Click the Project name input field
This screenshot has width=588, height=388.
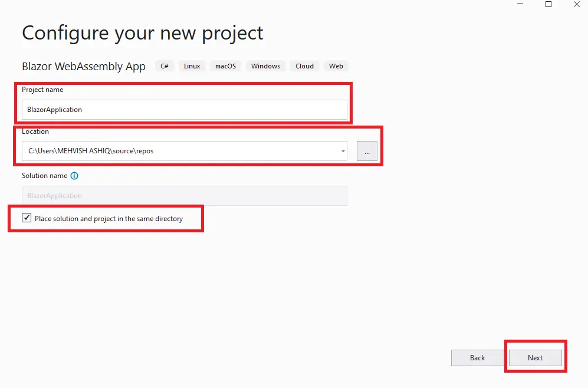coord(185,110)
